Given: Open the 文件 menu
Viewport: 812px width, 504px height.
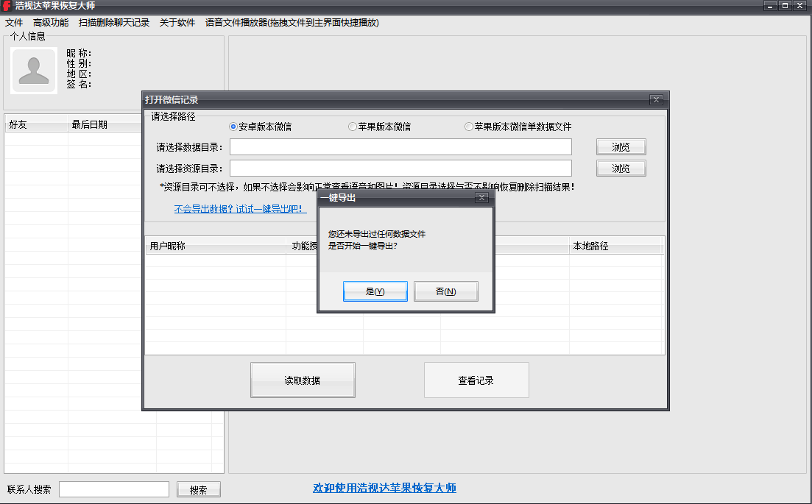Looking at the screenshot, I should click(14, 23).
